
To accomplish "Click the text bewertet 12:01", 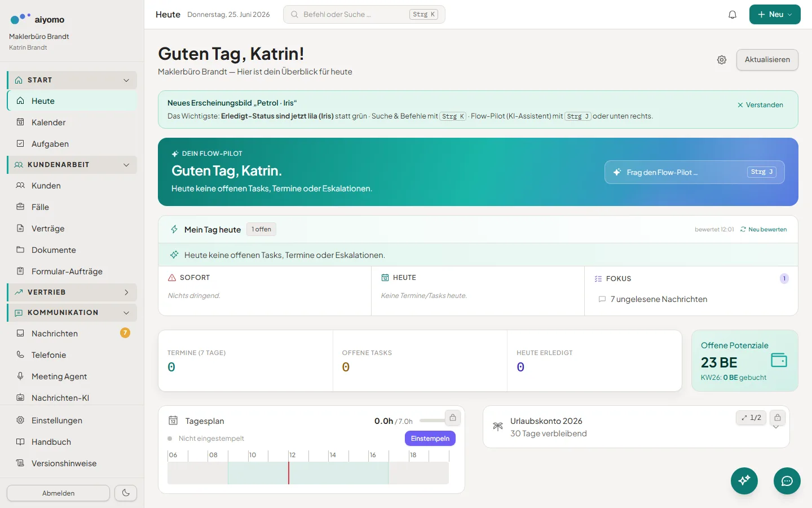I will (x=714, y=230).
